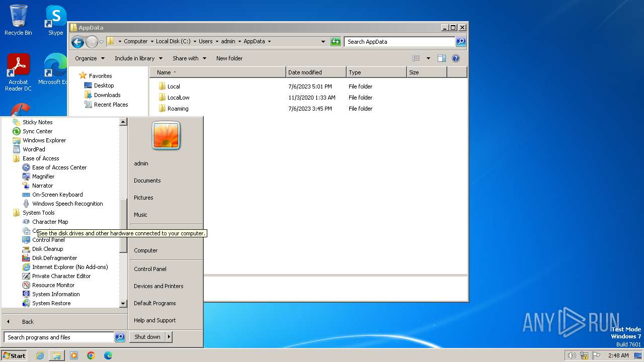Viewport: 644px width, 362px height.
Task: Click the Explorer Forward navigation arrow
Action: 92,42
